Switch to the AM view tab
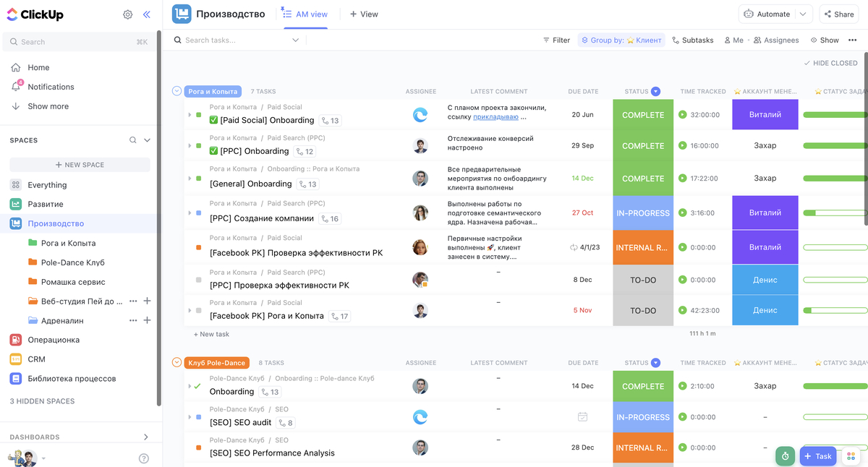The width and height of the screenshot is (868, 467). 306,14
